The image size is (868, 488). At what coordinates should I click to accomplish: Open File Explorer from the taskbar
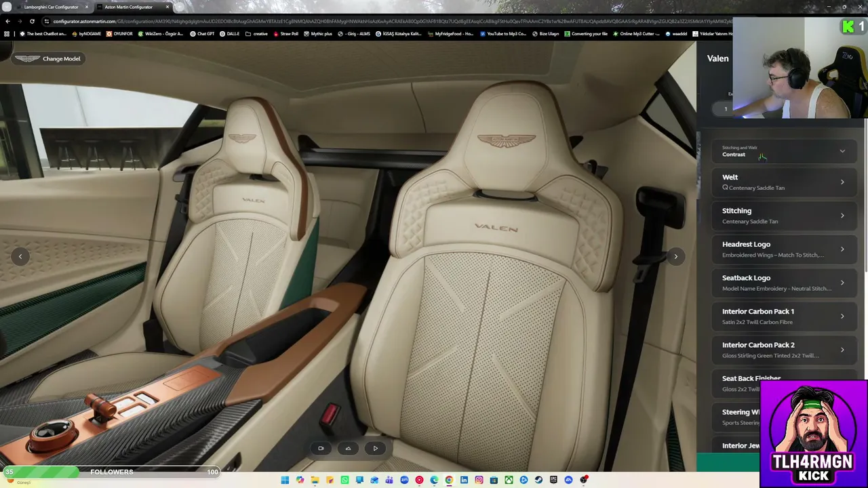tap(315, 481)
